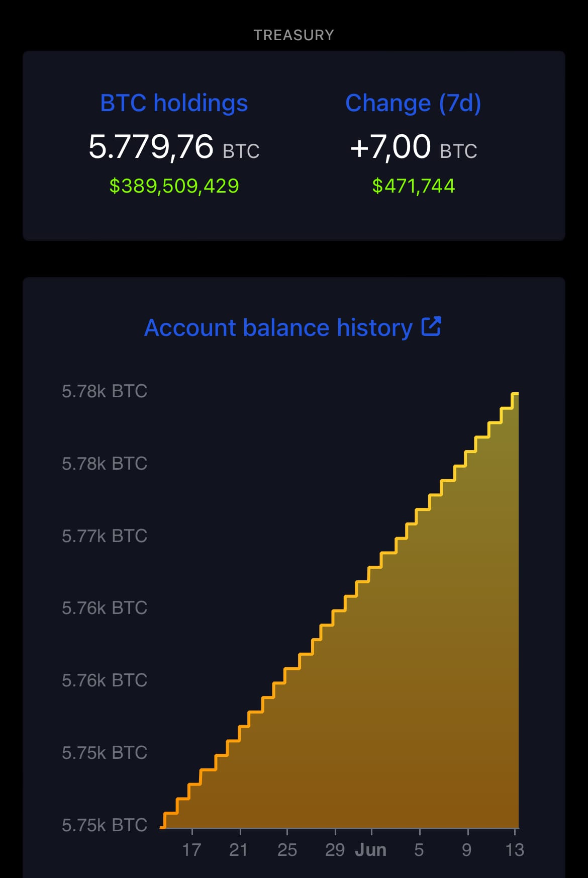Click the 25 date label on the x-axis
Image resolution: width=588 pixels, height=878 pixels.
[287, 850]
